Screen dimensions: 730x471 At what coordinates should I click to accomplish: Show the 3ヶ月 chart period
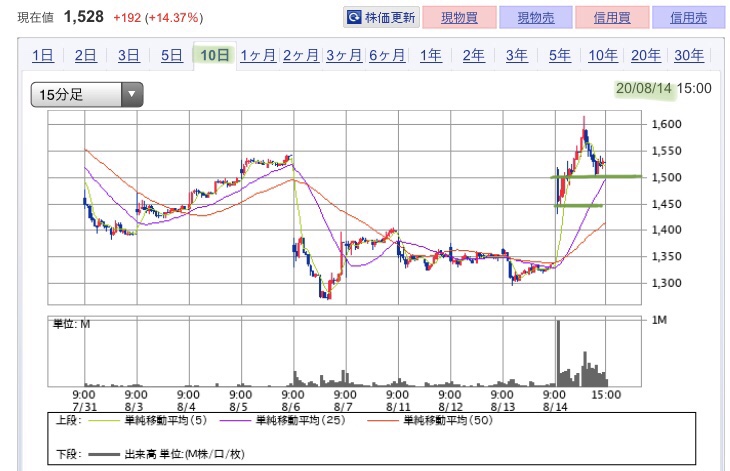(344, 55)
